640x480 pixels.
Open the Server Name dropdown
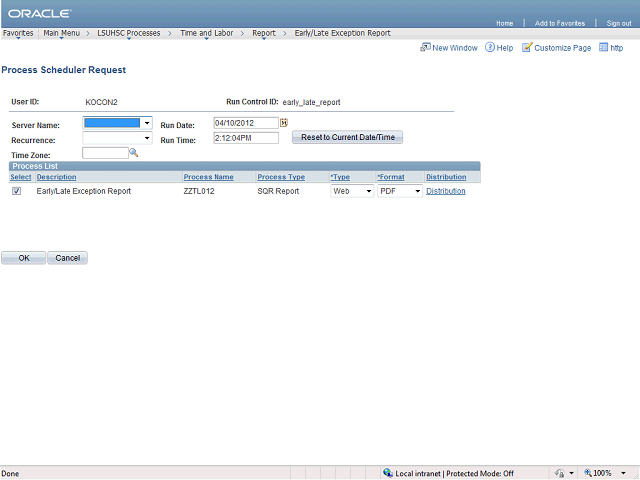[118, 123]
